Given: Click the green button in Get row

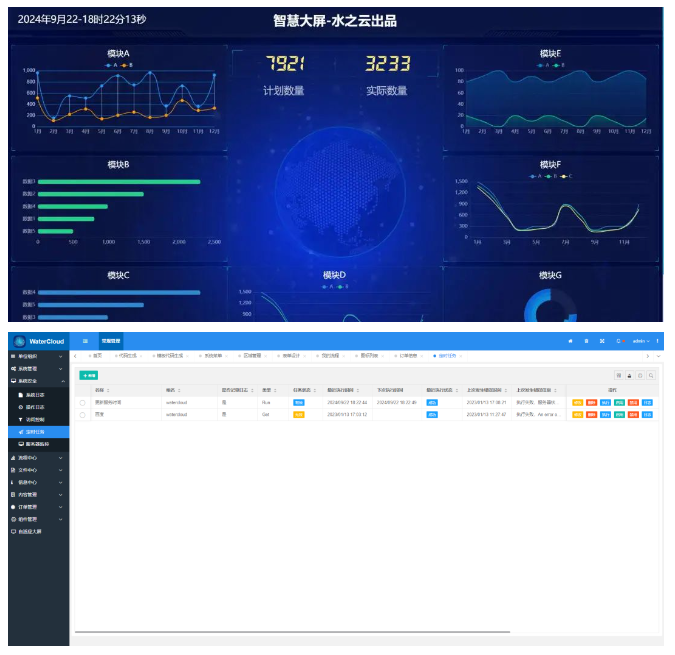Looking at the screenshot, I should tap(619, 414).
